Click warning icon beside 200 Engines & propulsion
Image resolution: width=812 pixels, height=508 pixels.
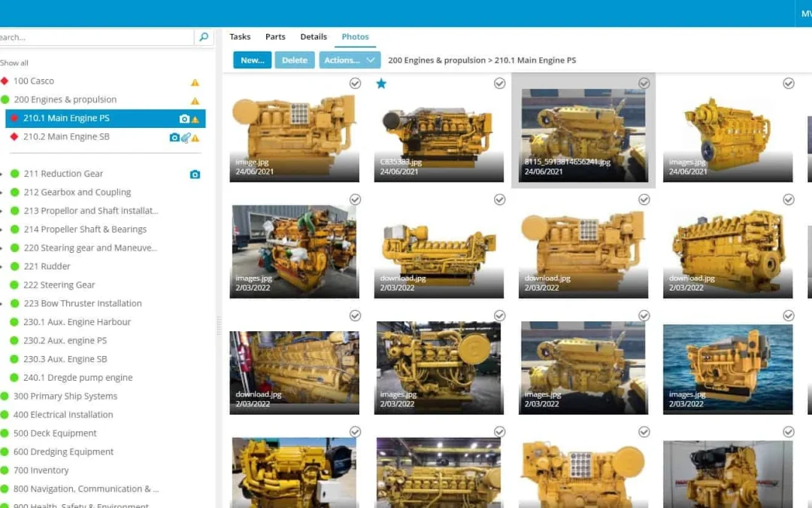195,101
